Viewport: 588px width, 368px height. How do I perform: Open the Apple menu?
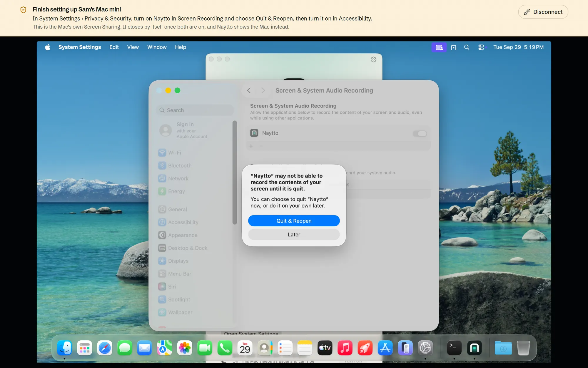pyautogui.click(x=48, y=47)
